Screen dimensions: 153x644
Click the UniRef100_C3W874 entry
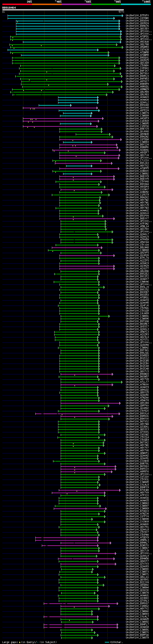[x=137, y=113]
